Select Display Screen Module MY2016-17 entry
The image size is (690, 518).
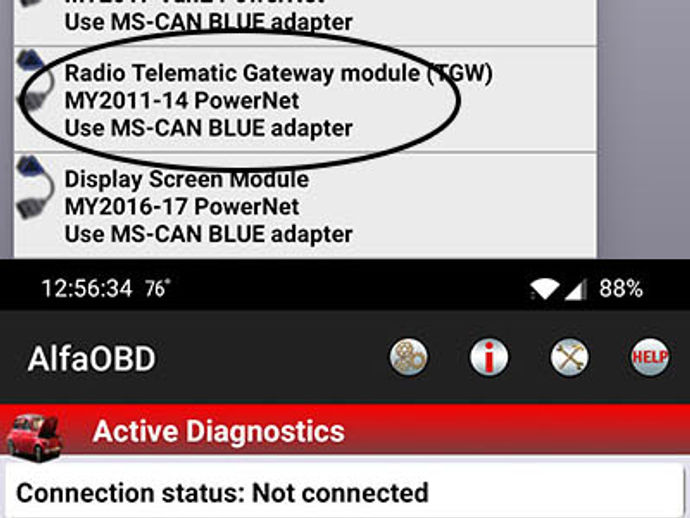(x=305, y=206)
